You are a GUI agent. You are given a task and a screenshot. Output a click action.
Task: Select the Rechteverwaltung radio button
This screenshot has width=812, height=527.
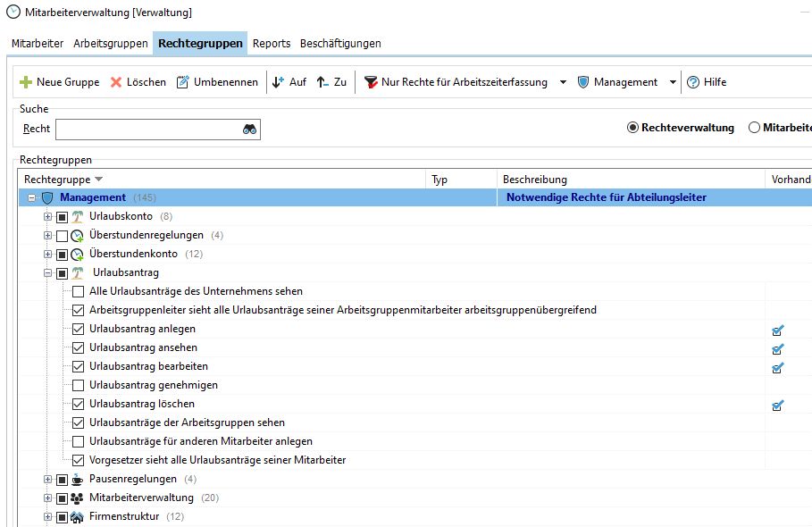pyautogui.click(x=634, y=129)
